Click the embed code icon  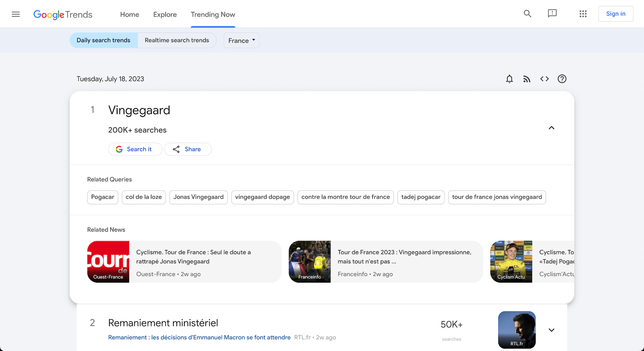coord(545,79)
